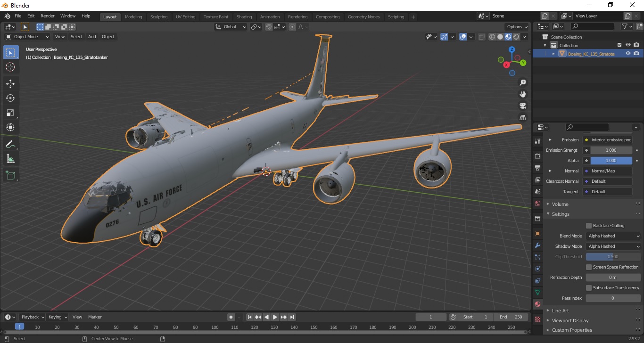
Task: Toggle X-ray view button
Action: 481,37
